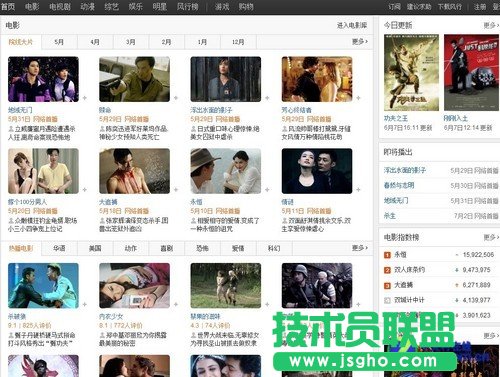500x377 pixels.
Task: Click the down arrow beside 9,473,975
Action: 457,270
